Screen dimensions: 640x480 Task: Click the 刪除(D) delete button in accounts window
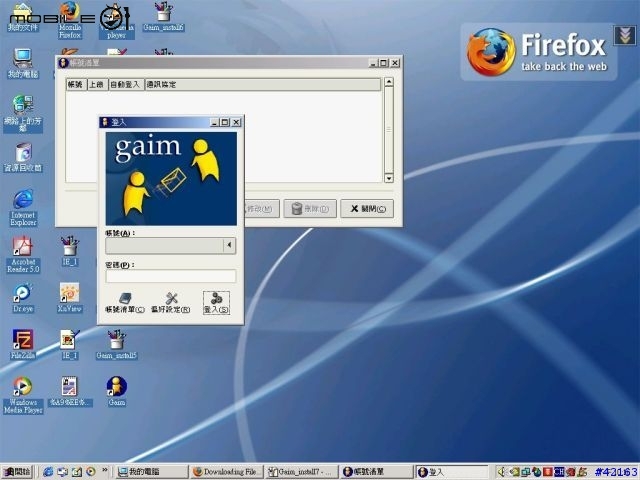click(310, 209)
